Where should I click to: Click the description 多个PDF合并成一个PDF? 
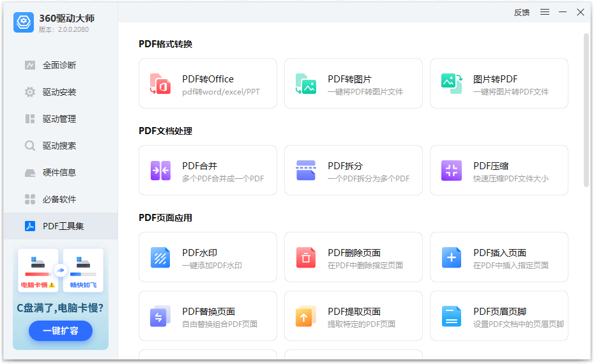[x=223, y=178]
